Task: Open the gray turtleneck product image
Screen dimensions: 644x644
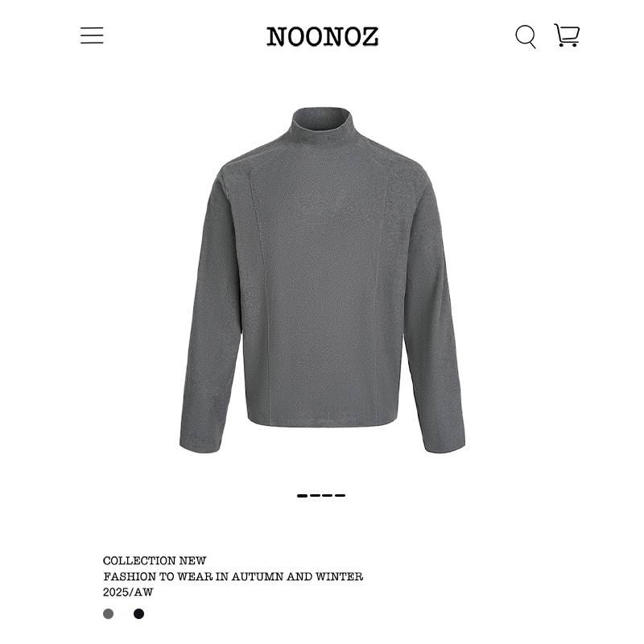Action: click(322, 280)
